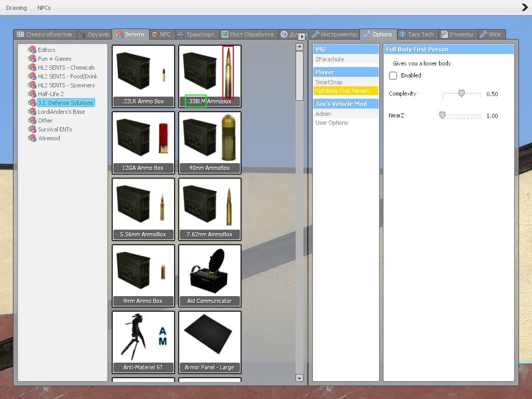Screen dimensions: 532x399
Task: Click the arrow at top-right menu bar
Action: 525,7
